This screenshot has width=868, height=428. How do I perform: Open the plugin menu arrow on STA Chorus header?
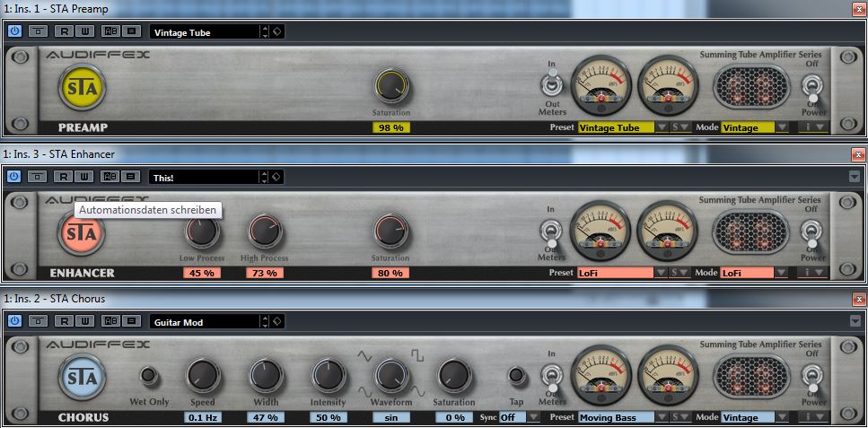(x=854, y=320)
